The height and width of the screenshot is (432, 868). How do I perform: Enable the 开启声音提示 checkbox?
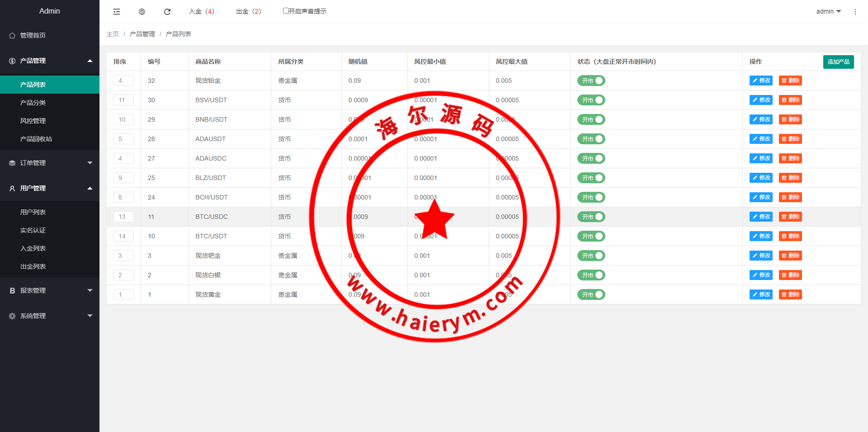point(286,11)
